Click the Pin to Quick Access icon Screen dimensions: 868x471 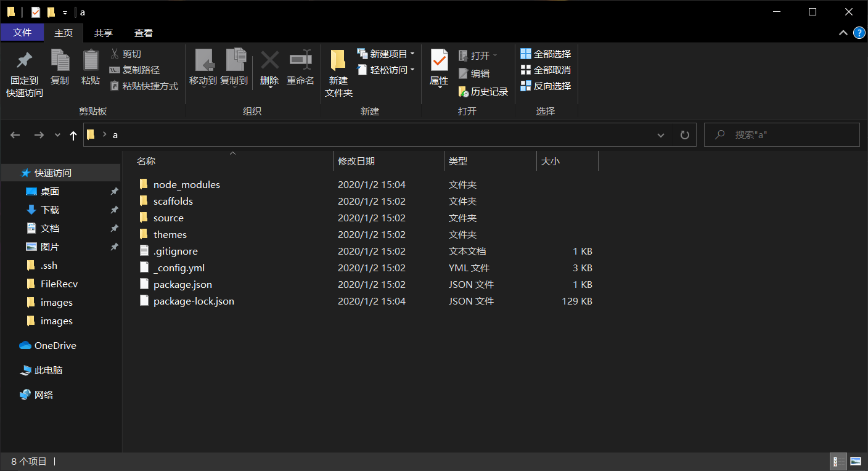[x=25, y=60]
